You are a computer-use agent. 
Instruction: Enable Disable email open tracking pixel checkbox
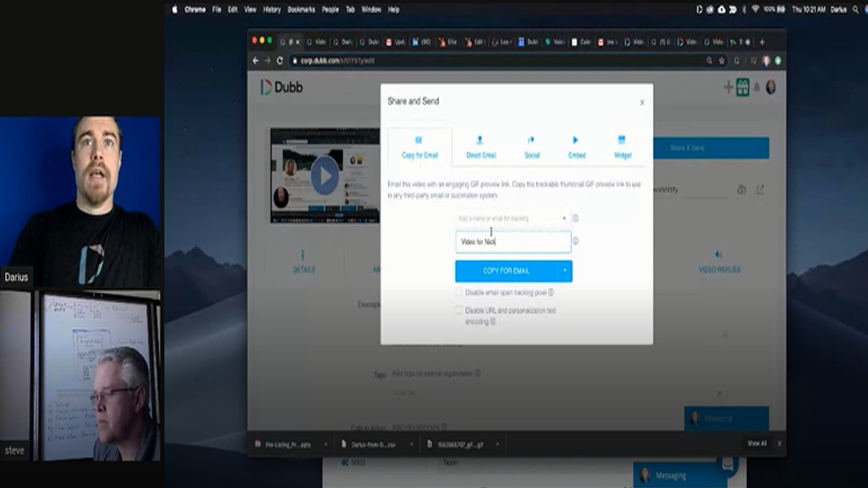(459, 293)
